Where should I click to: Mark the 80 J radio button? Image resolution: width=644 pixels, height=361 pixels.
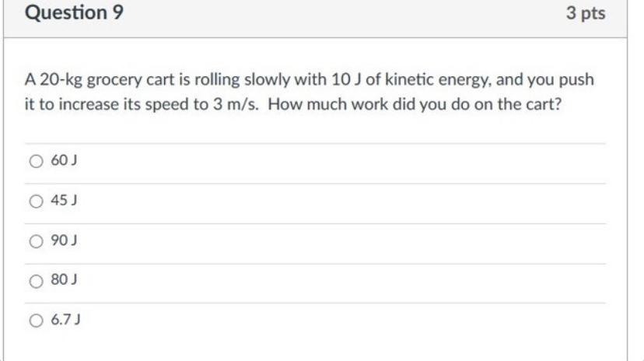(36, 281)
